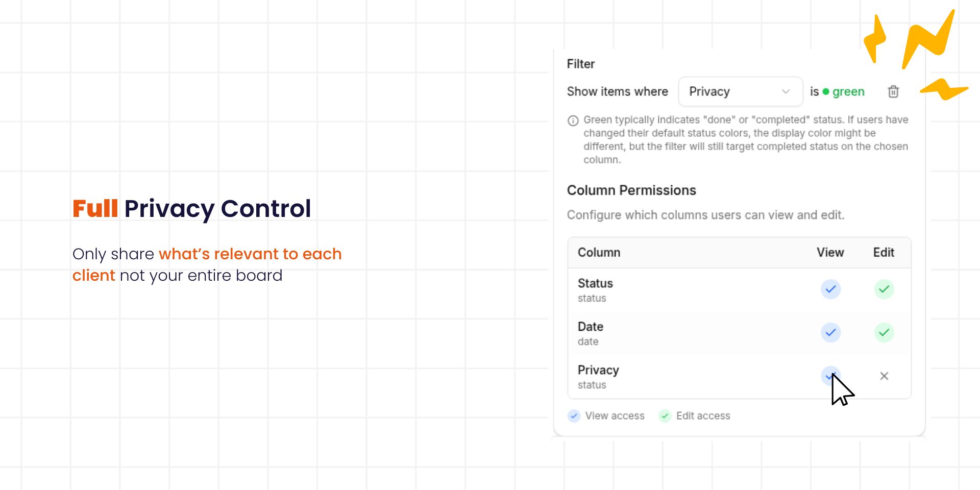980x490 pixels.
Task: Click the X to enable Privacy editing
Action: (x=884, y=376)
